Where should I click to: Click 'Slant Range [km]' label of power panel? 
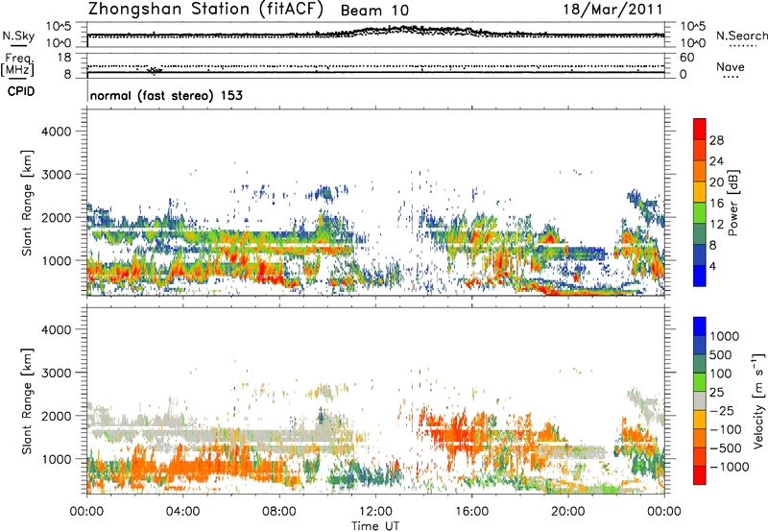click(27, 203)
